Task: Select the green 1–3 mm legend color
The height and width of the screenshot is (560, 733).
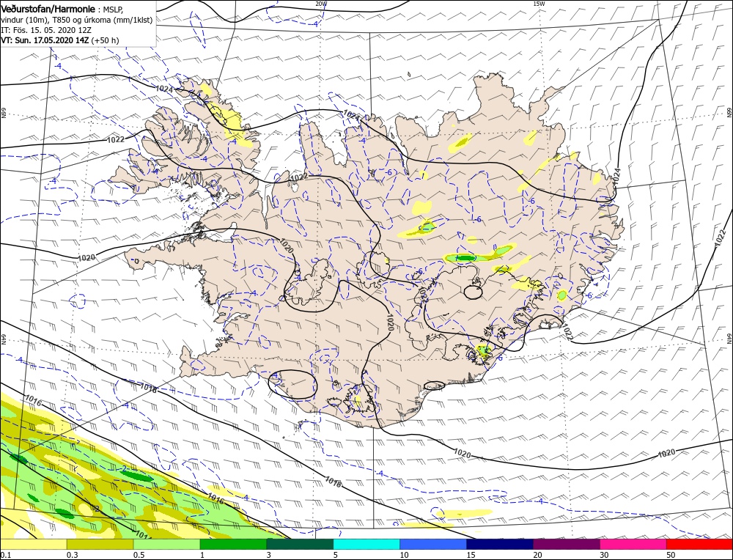Action: click(x=233, y=544)
